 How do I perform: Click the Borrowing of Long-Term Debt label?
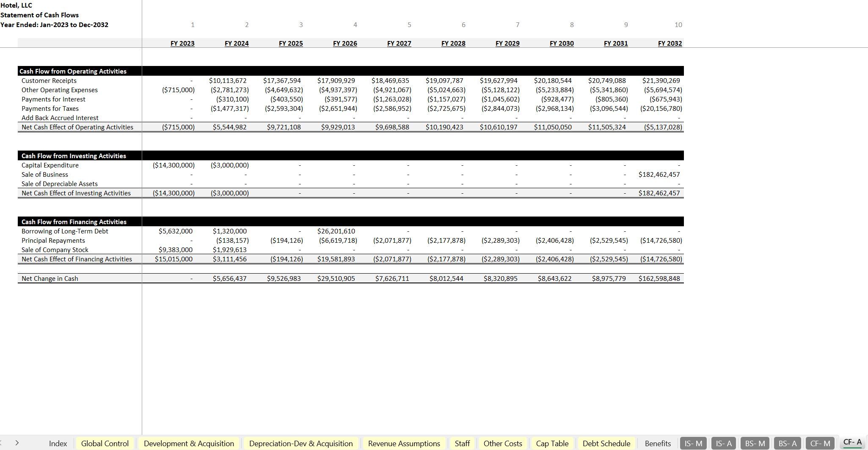(65, 231)
